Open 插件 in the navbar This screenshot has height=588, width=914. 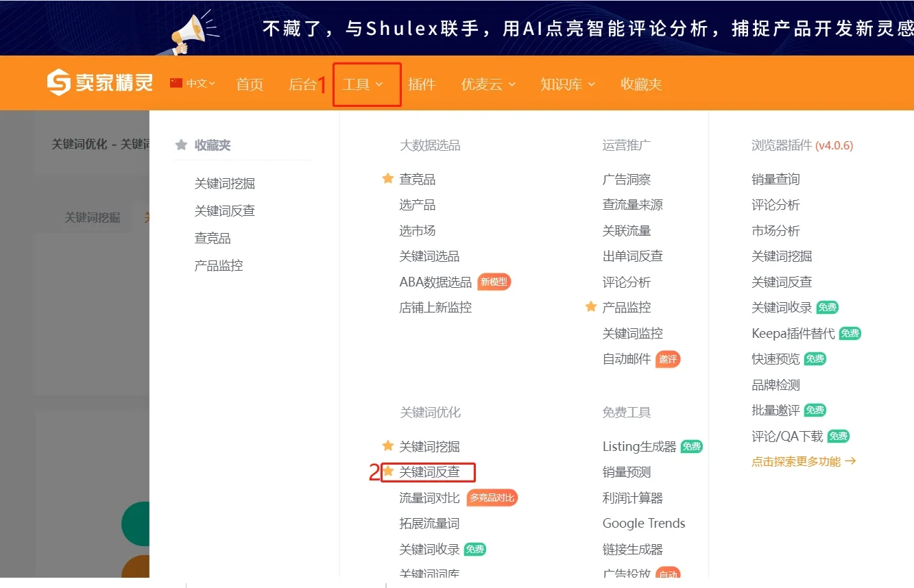[x=422, y=84]
